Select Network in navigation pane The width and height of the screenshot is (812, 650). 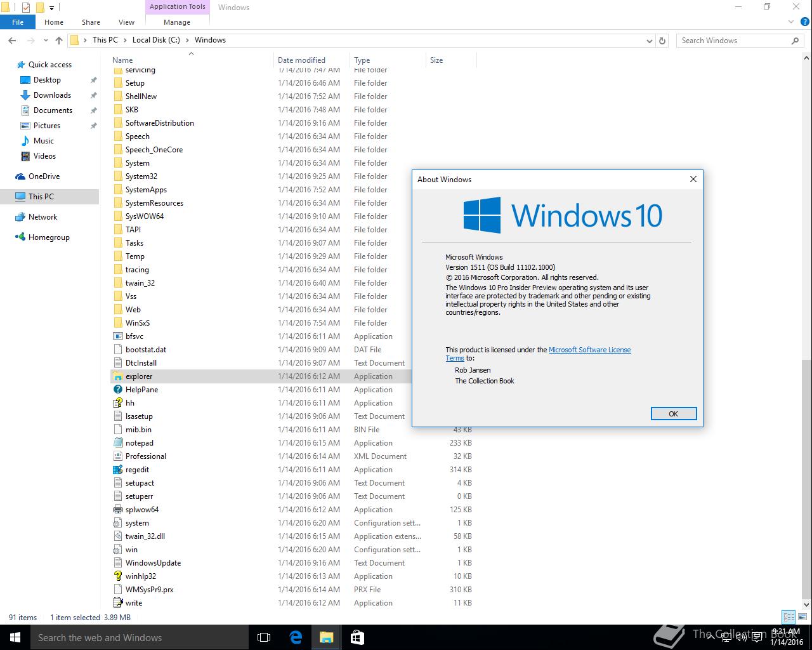pyautogui.click(x=43, y=217)
